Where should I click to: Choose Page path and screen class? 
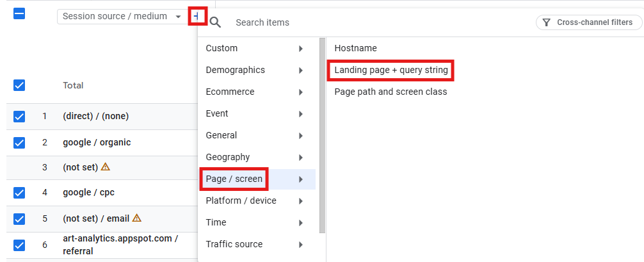390,92
